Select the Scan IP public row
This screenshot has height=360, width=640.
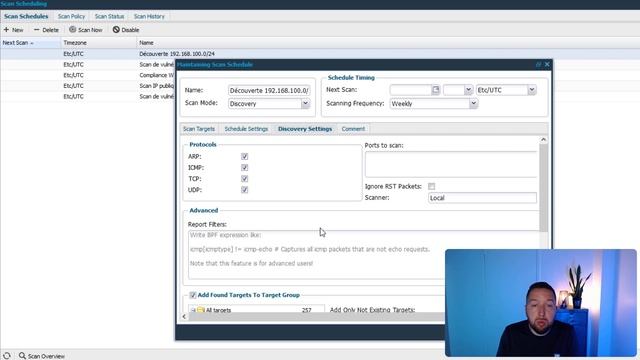click(87, 86)
